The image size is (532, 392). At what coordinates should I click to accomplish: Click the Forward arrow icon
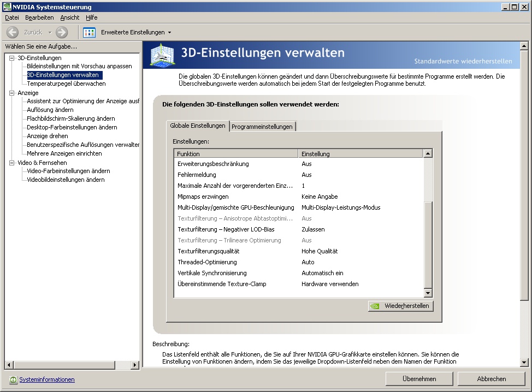pyautogui.click(x=62, y=32)
